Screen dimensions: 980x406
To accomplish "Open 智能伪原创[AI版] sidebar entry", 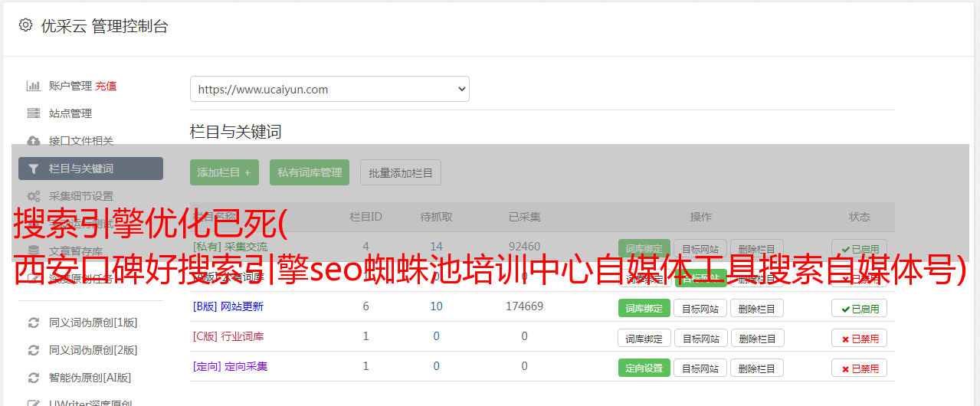I will [90, 378].
